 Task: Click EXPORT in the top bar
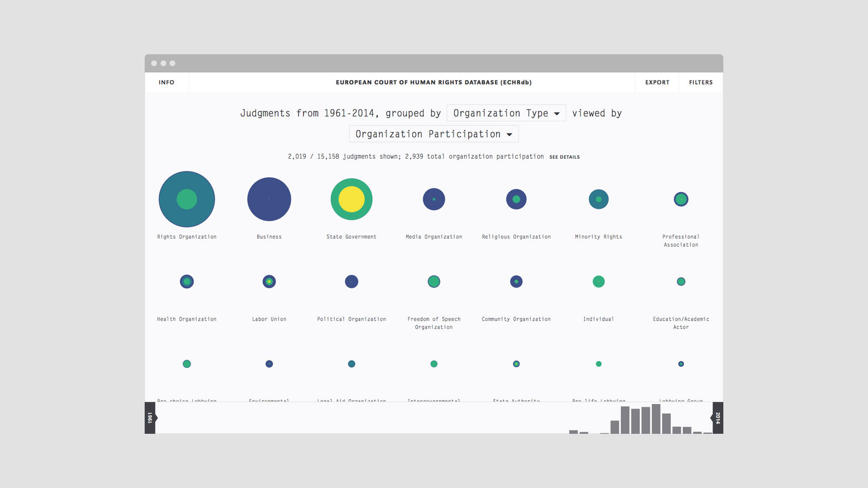(x=657, y=82)
